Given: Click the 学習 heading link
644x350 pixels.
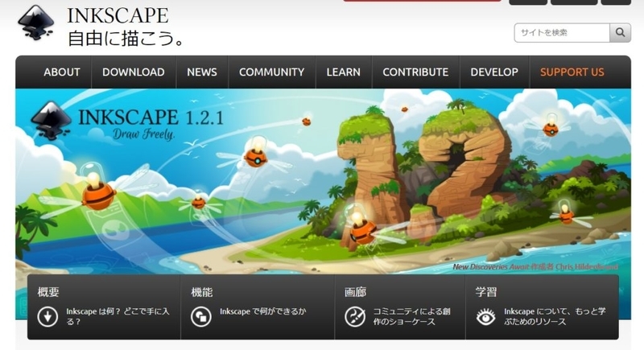Looking at the screenshot, I should [486, 292].
